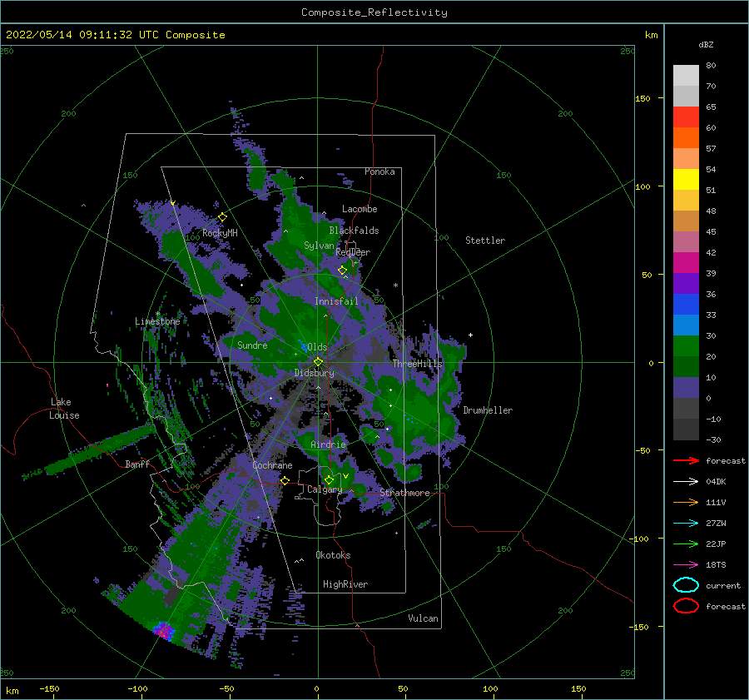Click the Drumheller town label
The image size is (749, 700).
coord(488,410)
